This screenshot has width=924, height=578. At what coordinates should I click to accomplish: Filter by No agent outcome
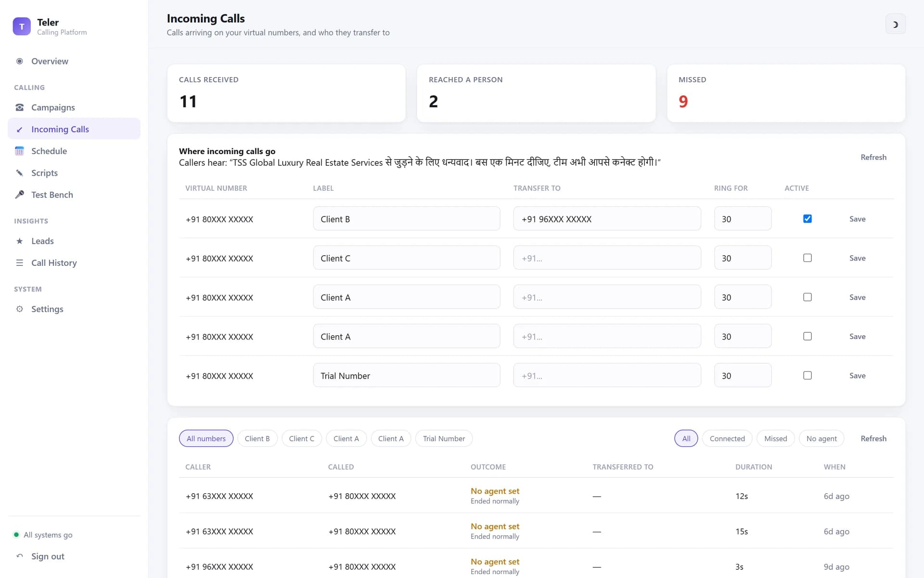coord(821,438)
